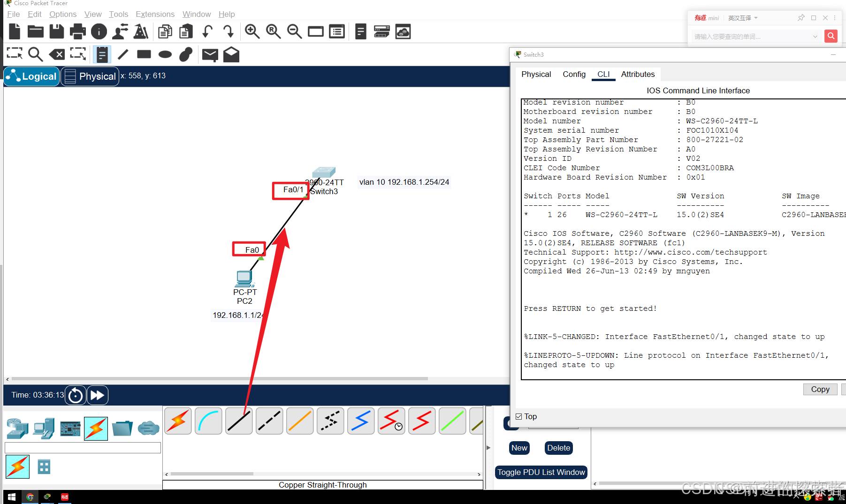Expand the dictionary search history dropdown
Image resolution: width=846 pixels, height=504 pixels.
click(x=815, y=36)
